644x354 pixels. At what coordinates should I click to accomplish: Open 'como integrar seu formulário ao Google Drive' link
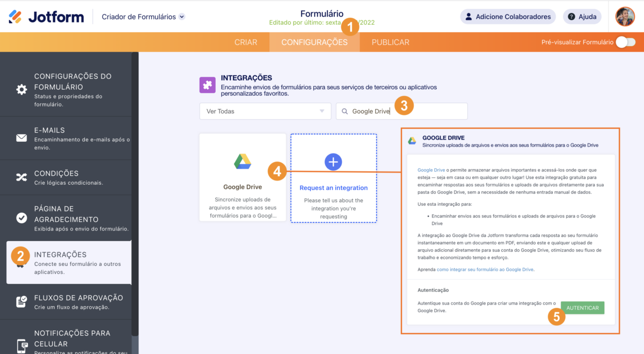pos(486,269)
